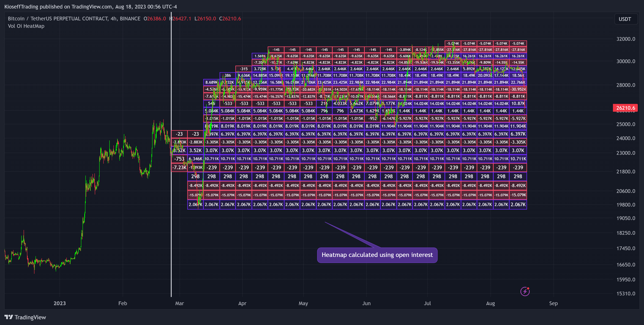
Task: Select the Vol Oi HeatMap indicator title
Action: tap(26, 26)
